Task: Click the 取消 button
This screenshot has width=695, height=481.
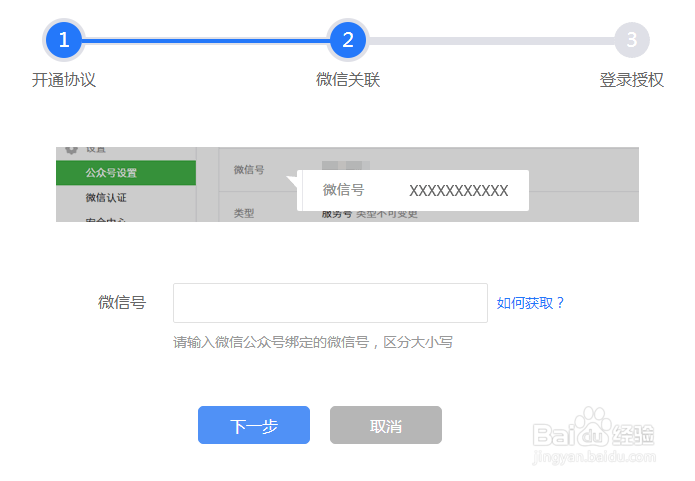Action: [x=386, y=425]
